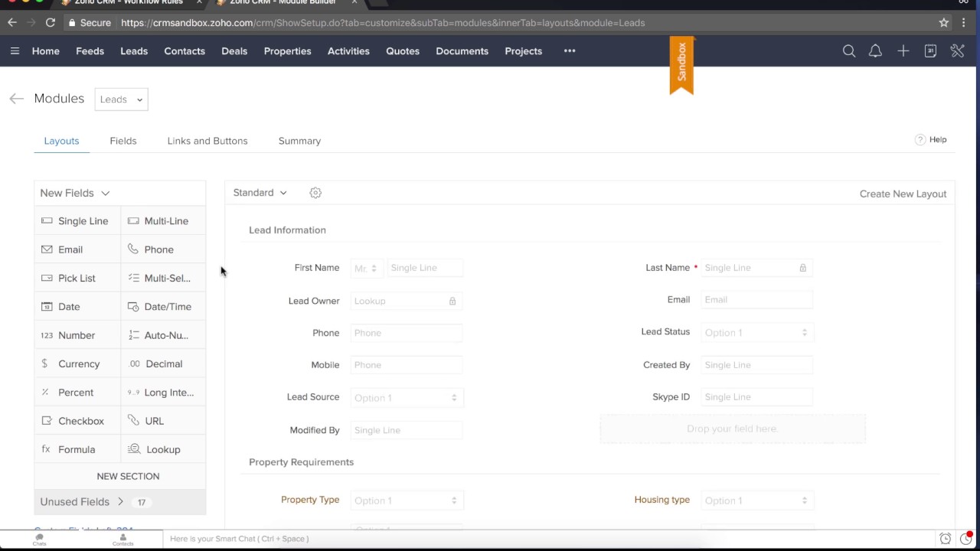Select the Date/Time field type
This screenshot has height=551, width=980.
(x=164, y=307)
